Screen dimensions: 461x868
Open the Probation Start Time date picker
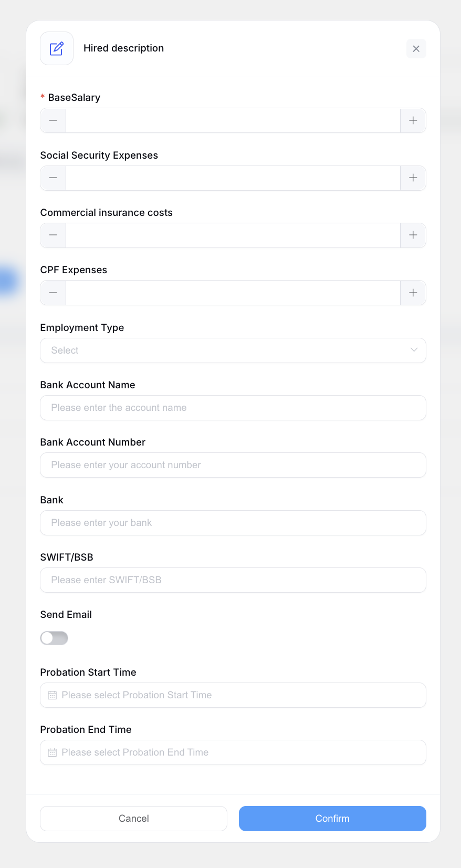pos(233,695)
